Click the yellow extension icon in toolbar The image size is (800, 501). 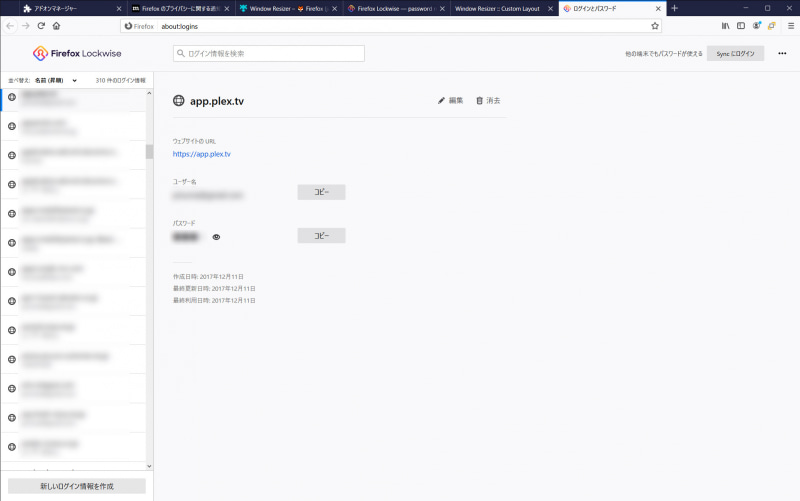(771, 26)
